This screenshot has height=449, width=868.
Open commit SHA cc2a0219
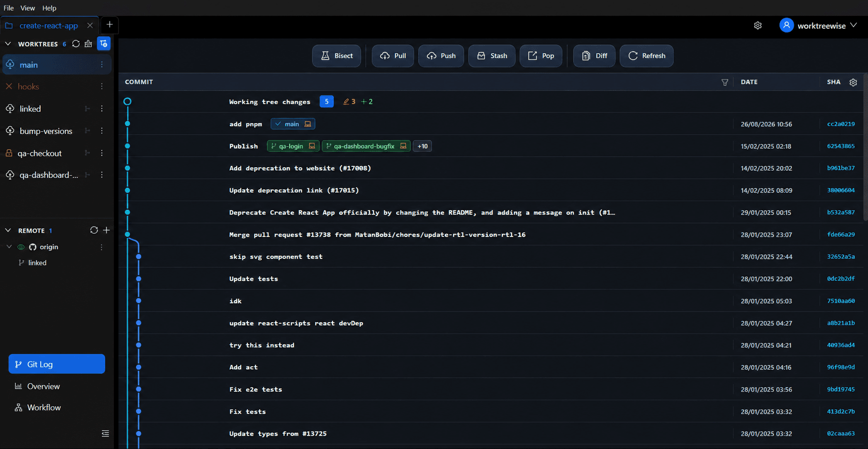click(841, 124)
